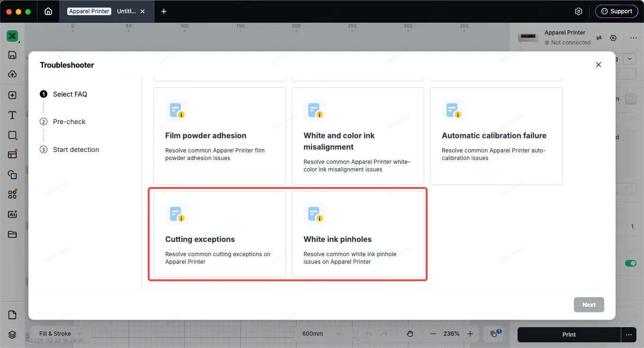Open the page document icon

coord(12,315)
